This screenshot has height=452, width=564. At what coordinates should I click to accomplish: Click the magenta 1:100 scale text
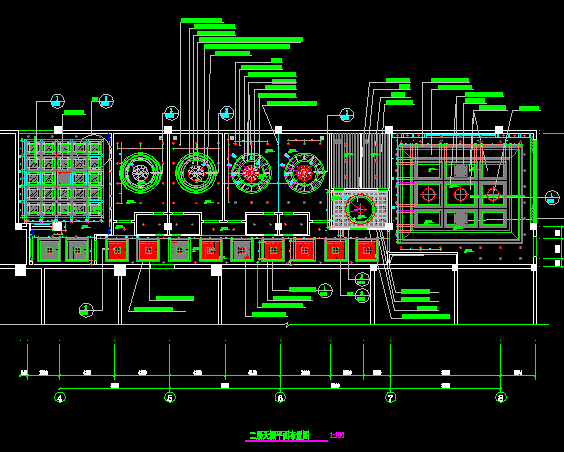pyautogui.click(x=337, y=435)
